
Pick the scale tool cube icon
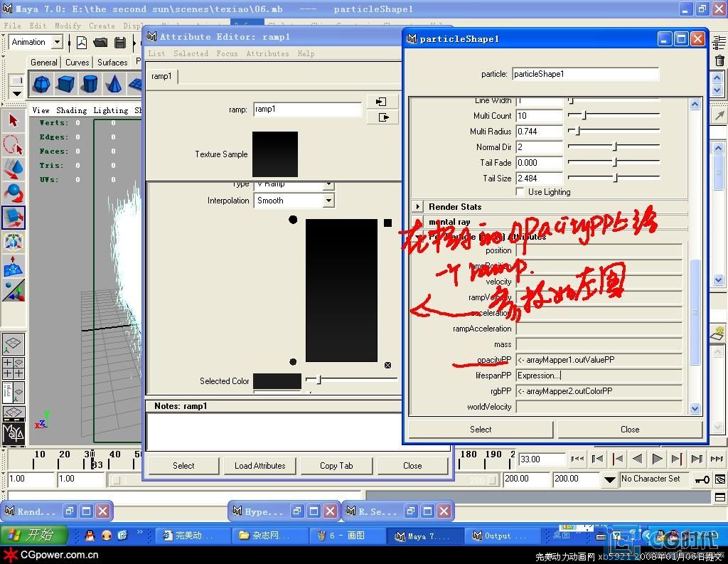pyautogui.click(x=13, y=218)
